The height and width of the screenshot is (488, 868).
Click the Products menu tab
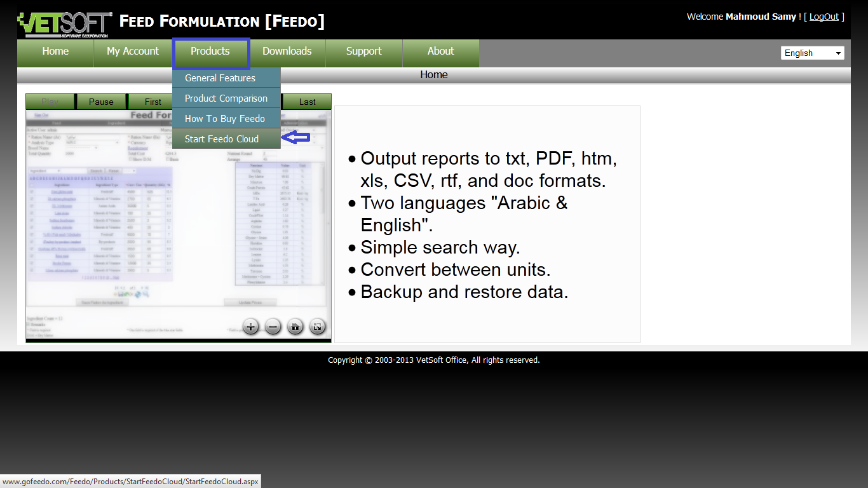(x=210, y=53)
